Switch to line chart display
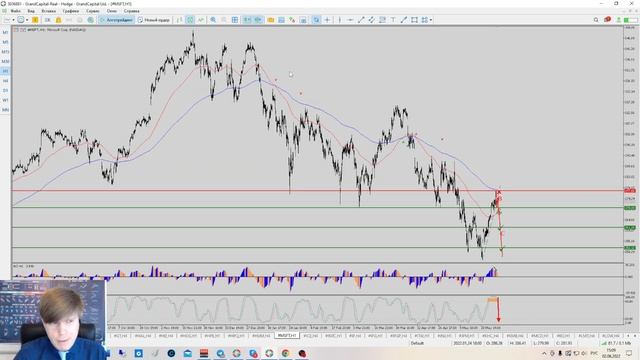Image resolution: width=640 pixels, height=360 pixels. [200, 20]
